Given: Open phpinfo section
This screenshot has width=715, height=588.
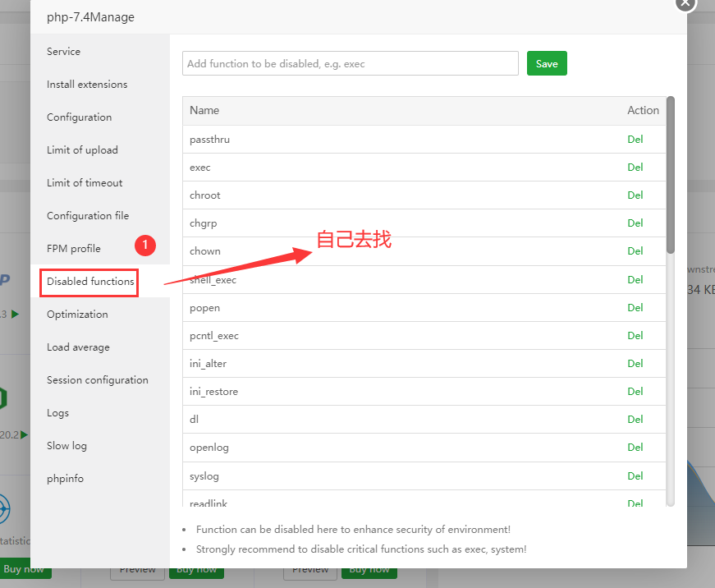Looking at the screenshot, I should pos(65,479).
